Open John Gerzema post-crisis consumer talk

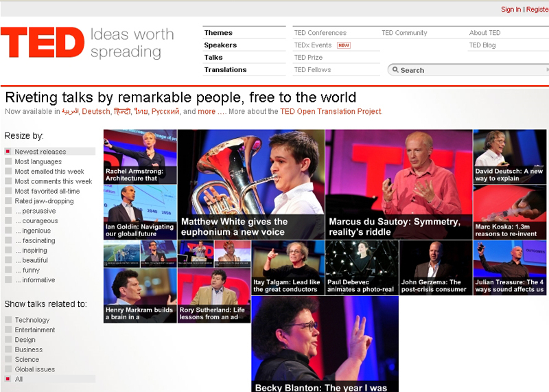point(436,268)
